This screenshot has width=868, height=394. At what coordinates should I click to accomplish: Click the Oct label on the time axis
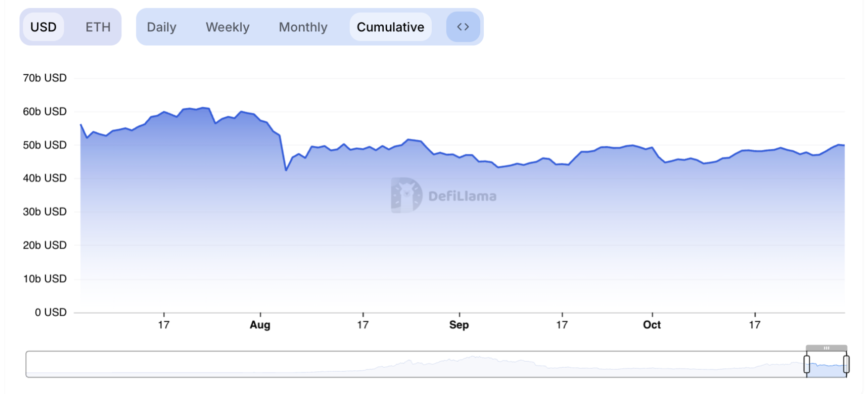pos(652,325)
